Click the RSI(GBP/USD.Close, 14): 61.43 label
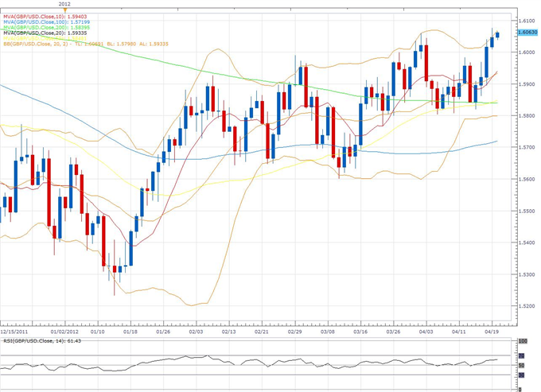 point(42,341)
